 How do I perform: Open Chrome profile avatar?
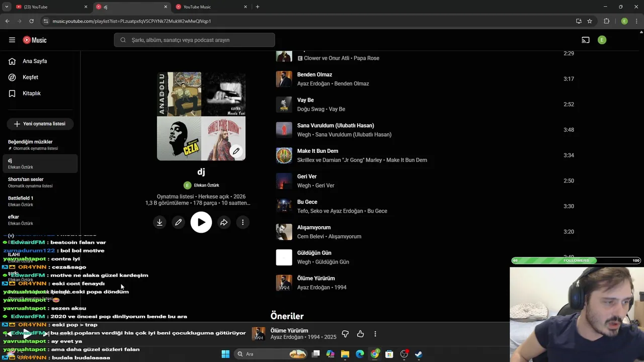[x=624, y=21]
